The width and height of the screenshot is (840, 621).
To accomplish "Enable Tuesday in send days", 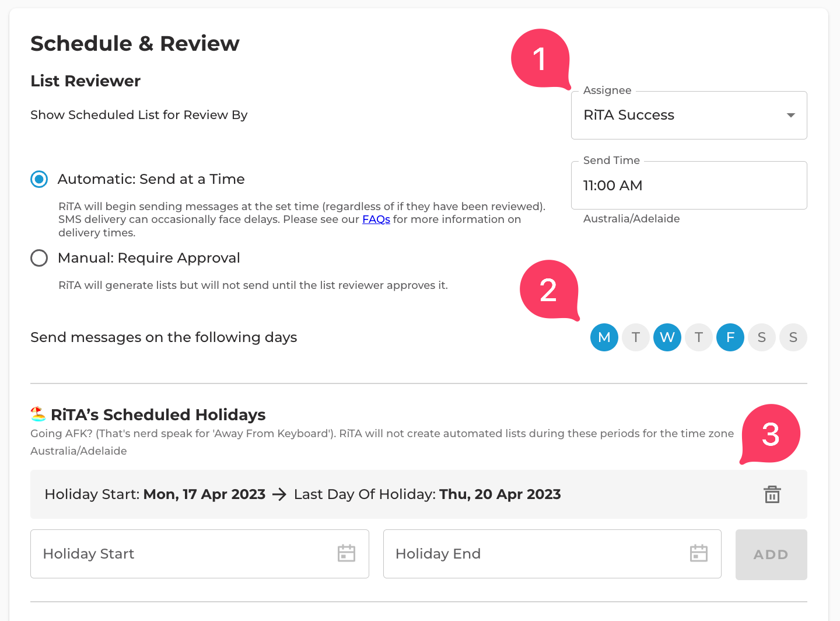I will pos(636,337).
